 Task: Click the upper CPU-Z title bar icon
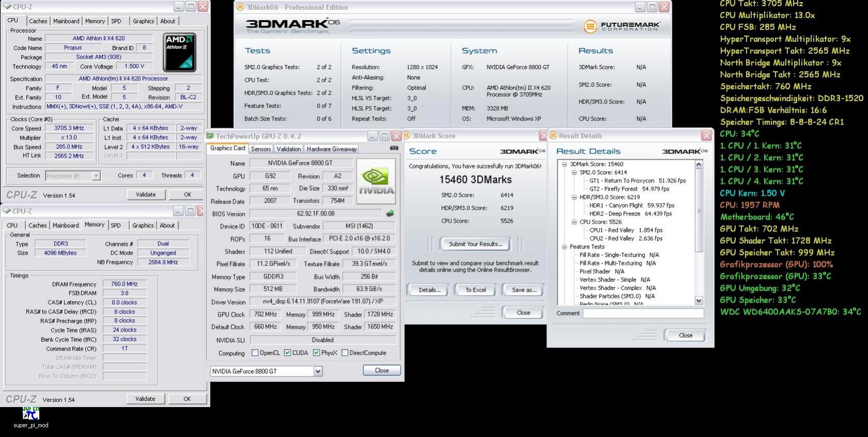(7, 7)
